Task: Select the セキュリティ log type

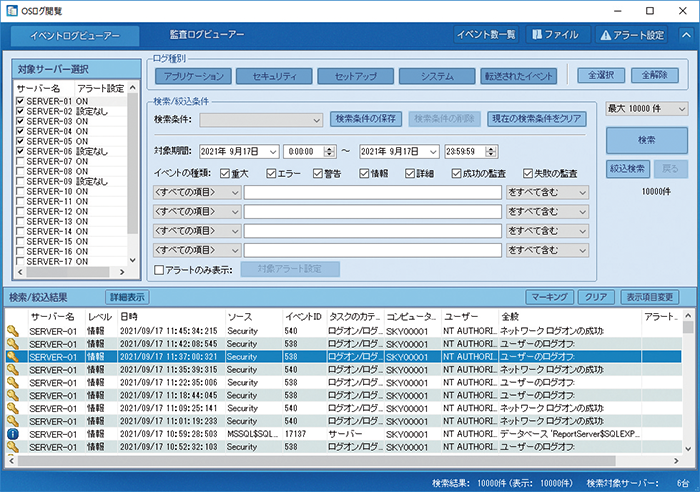Action: pos(274,76)
